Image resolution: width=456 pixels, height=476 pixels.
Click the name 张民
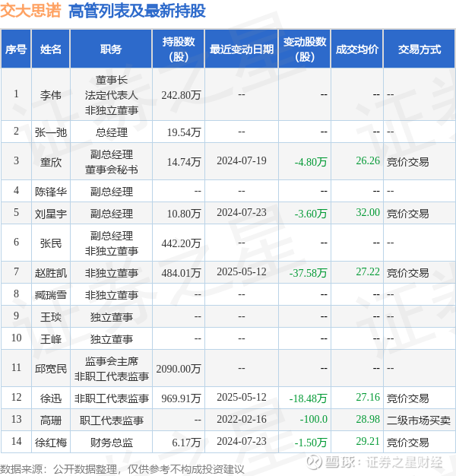coord(51,243)
